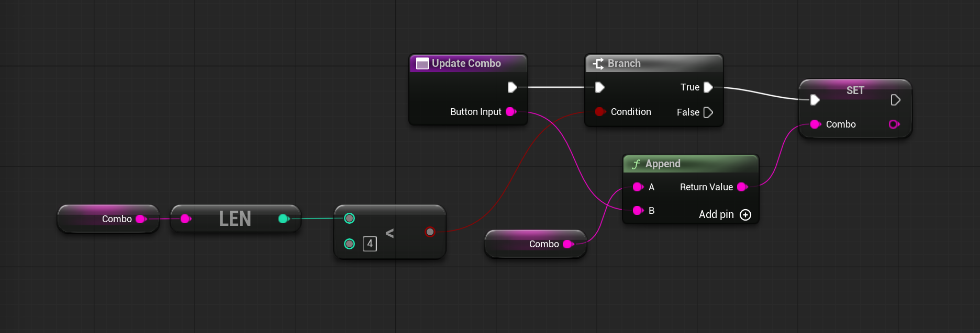Click the LEN node integer output pin
Screen dimensions: 980x333
pos(283,219)
